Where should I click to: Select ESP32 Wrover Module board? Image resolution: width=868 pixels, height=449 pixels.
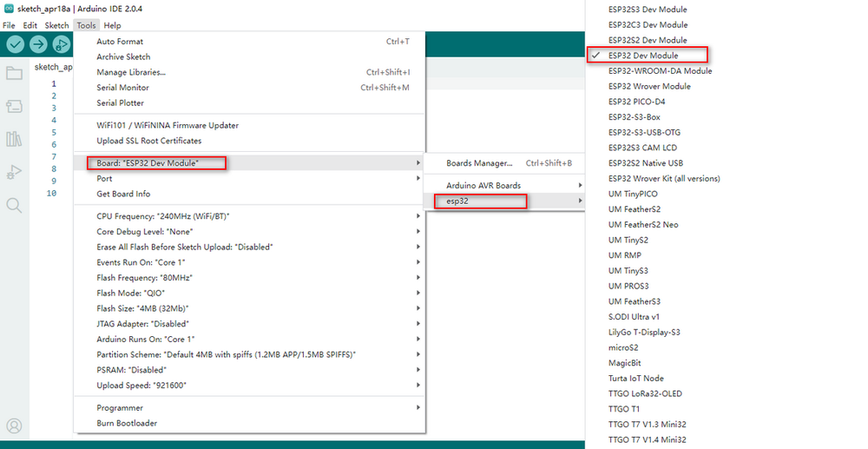click(x=649, y=86)
